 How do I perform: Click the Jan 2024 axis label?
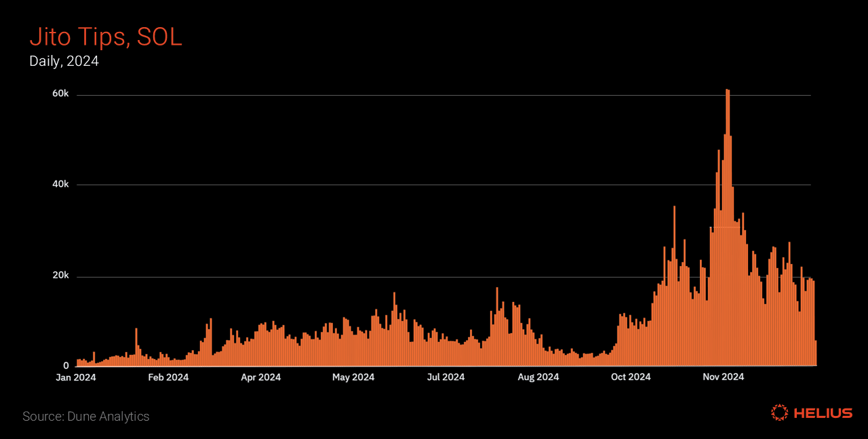point(75,377)
